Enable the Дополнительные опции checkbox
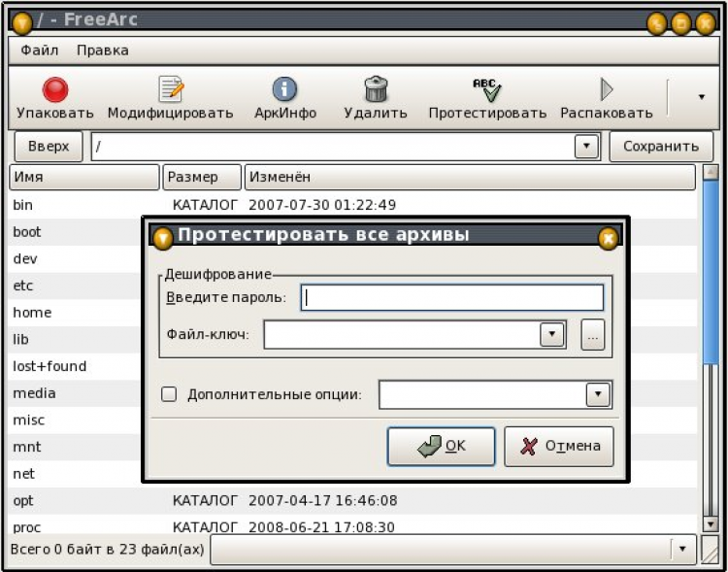Image resolution: width=728 pixels, height=572 pixels. pos(169,394)
